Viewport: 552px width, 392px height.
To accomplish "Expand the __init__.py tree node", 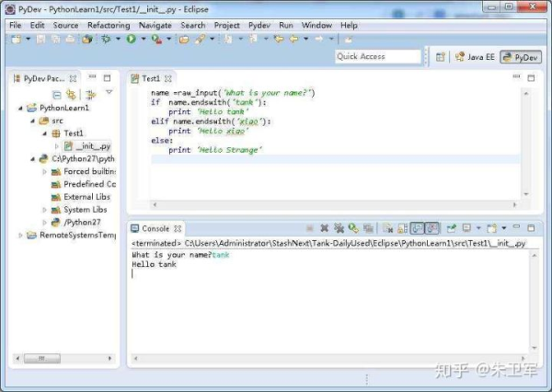I will point(57,146).
